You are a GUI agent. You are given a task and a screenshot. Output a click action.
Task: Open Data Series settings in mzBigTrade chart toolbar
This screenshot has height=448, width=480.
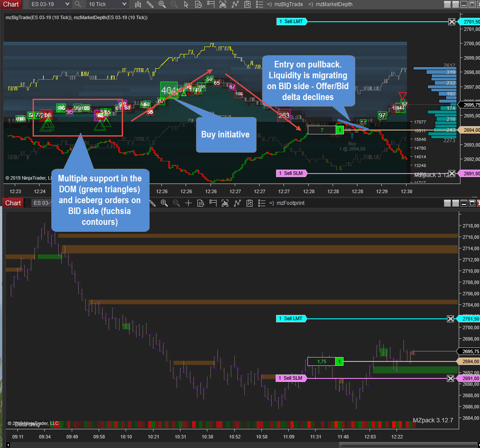pyautogui.click(x=223, y=4)
